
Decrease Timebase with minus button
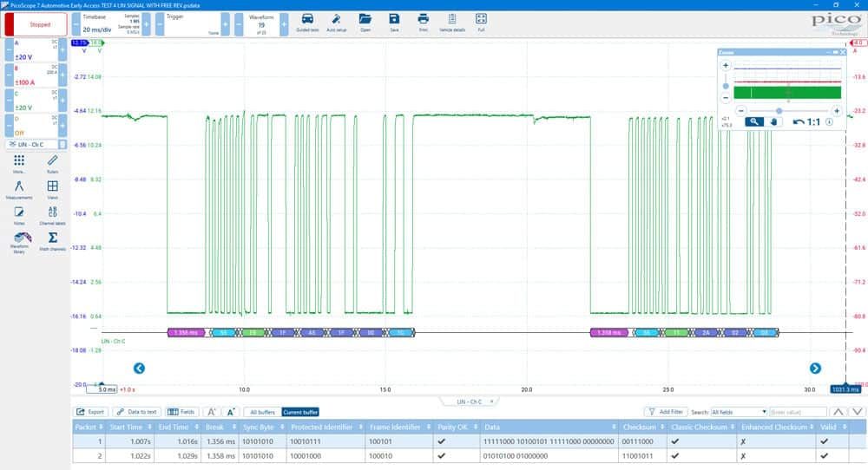tap(76, 25)
